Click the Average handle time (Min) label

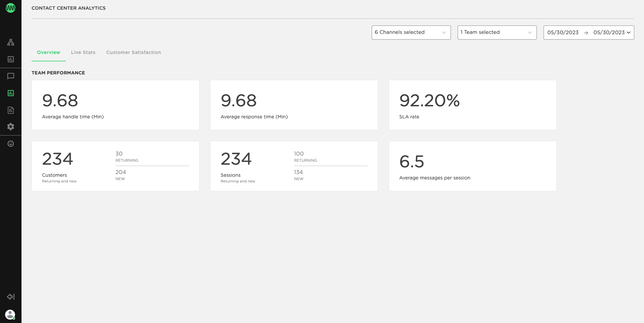pos(73,117)
